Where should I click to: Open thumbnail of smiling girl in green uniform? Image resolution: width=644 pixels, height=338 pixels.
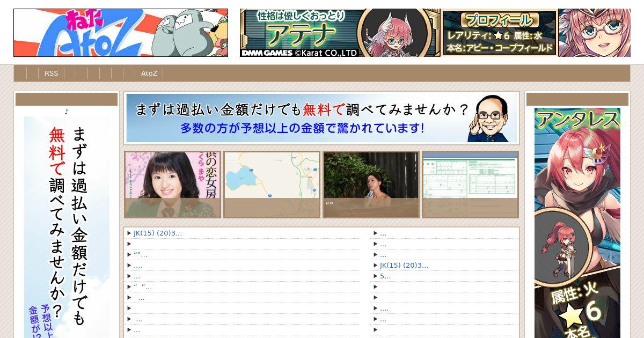173,185
